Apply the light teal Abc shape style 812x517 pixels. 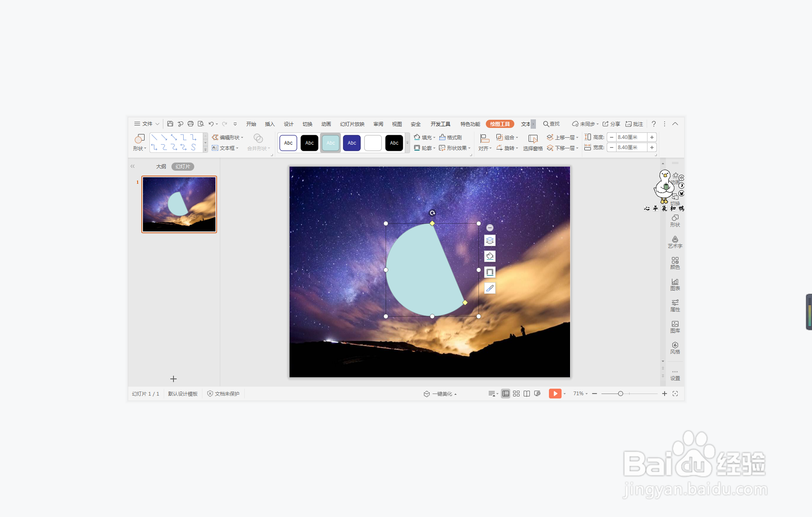[x=331, y=143]
